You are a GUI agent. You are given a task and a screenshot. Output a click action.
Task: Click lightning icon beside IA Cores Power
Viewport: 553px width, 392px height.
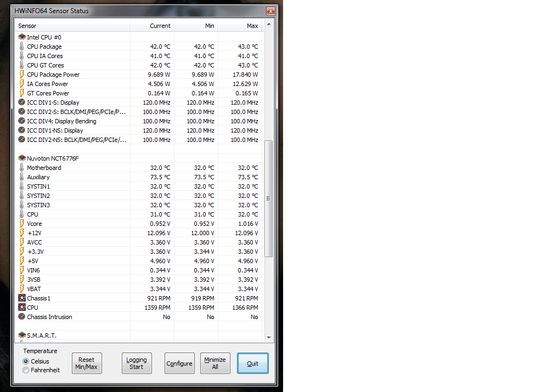[21, 83]
